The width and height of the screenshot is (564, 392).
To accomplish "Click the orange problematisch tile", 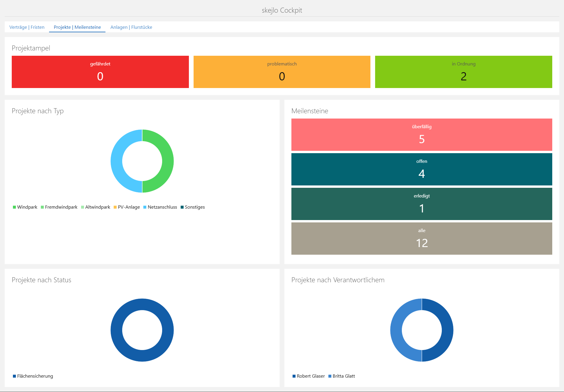I will (x=282, y=72).
